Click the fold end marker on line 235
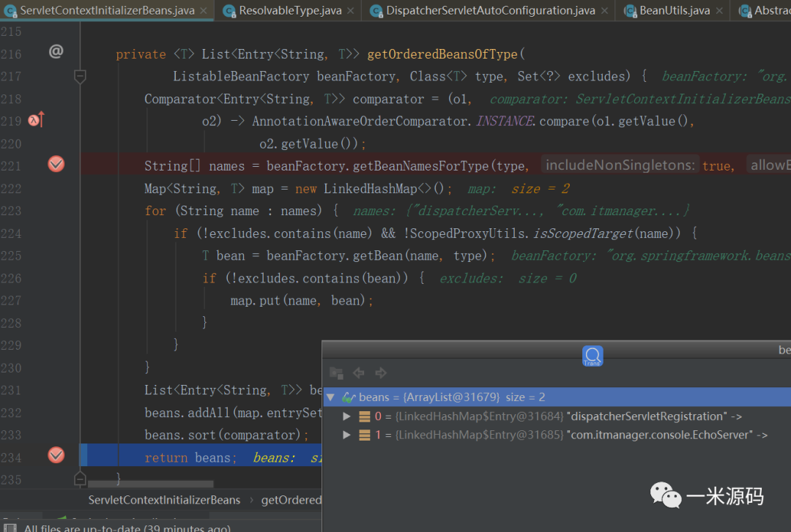This screenshot has height=532, width=791. [x=80, y=479]
